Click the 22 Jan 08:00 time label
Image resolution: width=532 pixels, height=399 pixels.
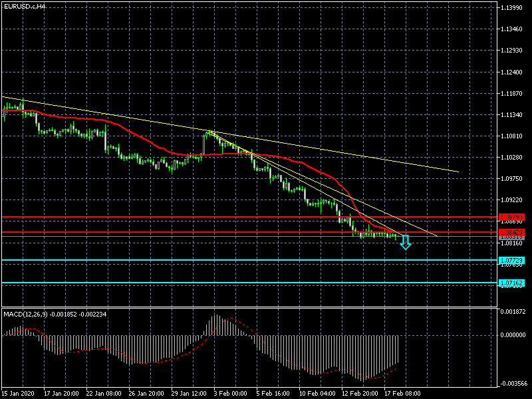(x=103, y=393)
